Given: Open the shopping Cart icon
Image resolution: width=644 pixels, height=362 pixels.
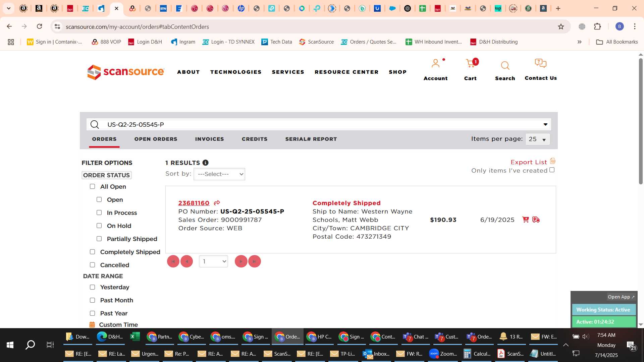Looking at the screenshot, I should point(470,63).
